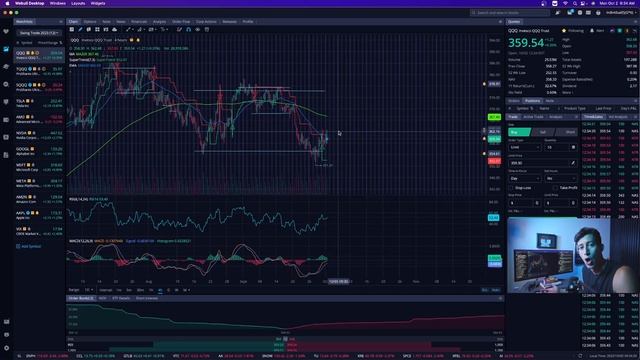The width and height of the screenshot is (640, 360).
Task: Open the Vol Analysis tab
Action: pyautogui.click(x=618, y=117)
